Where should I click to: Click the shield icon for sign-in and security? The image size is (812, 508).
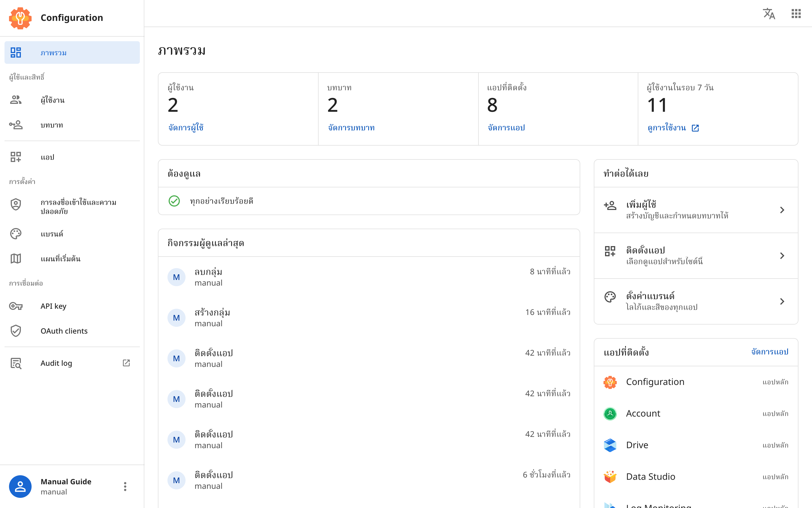tap(16, 204)
